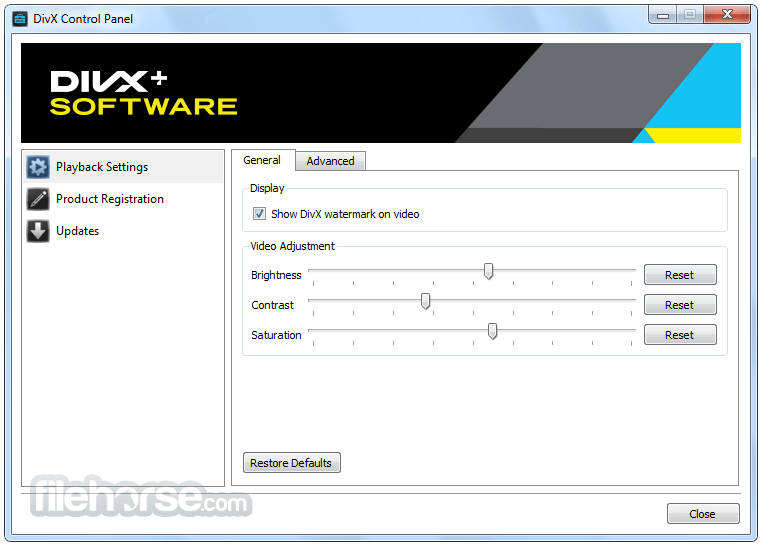Click the Updates download arrow icon

pyautogui.click(x=38, y=231)
